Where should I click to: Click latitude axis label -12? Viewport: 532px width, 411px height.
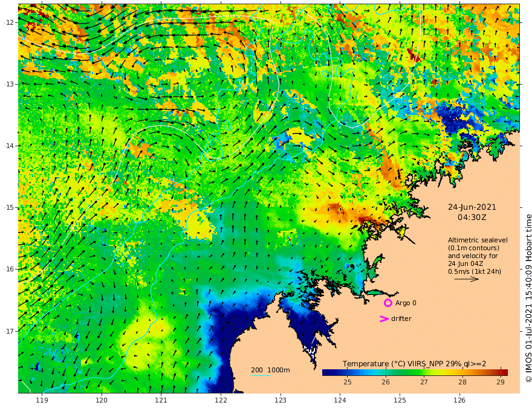(9, 22)
